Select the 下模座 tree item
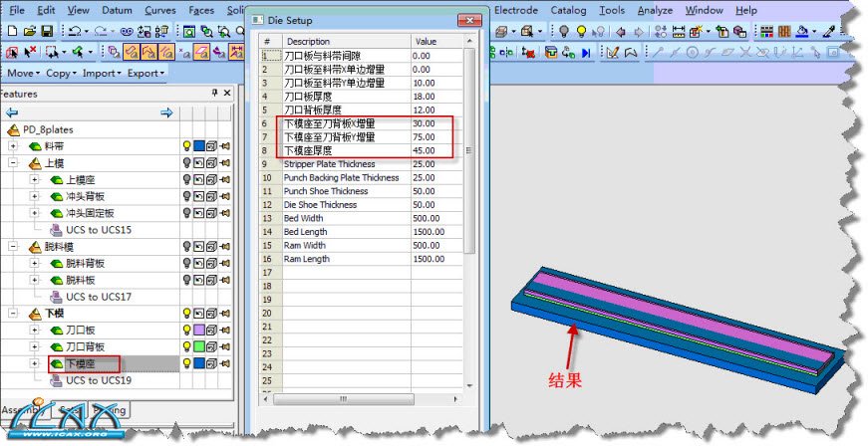 pyautogui.click(x=81, y=363)
